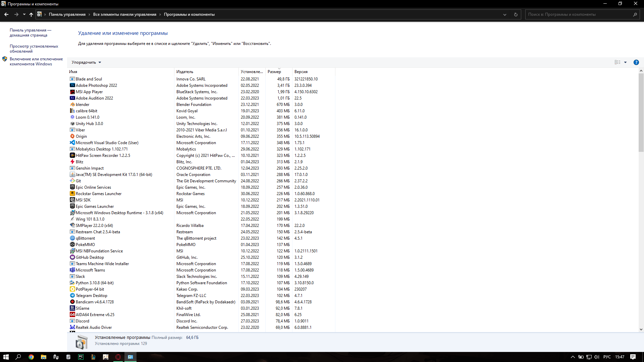Click the Epic Games Launcher icon
The image size is (644, 362).
coord(72,206)
